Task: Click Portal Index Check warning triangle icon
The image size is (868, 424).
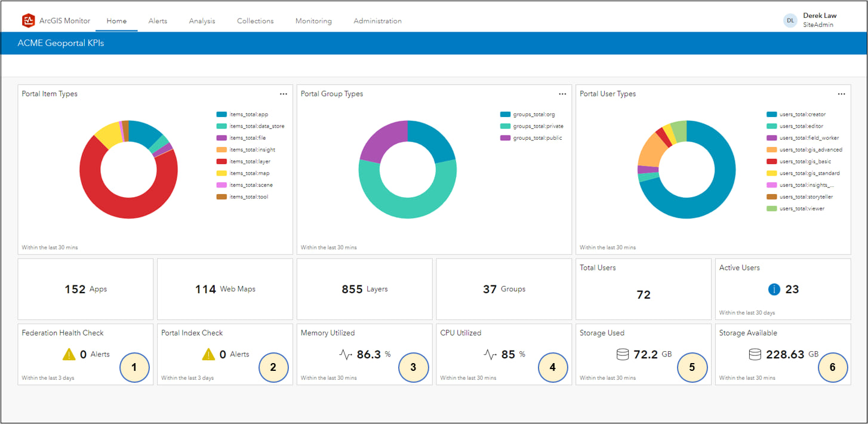Action: coord(208,354)
